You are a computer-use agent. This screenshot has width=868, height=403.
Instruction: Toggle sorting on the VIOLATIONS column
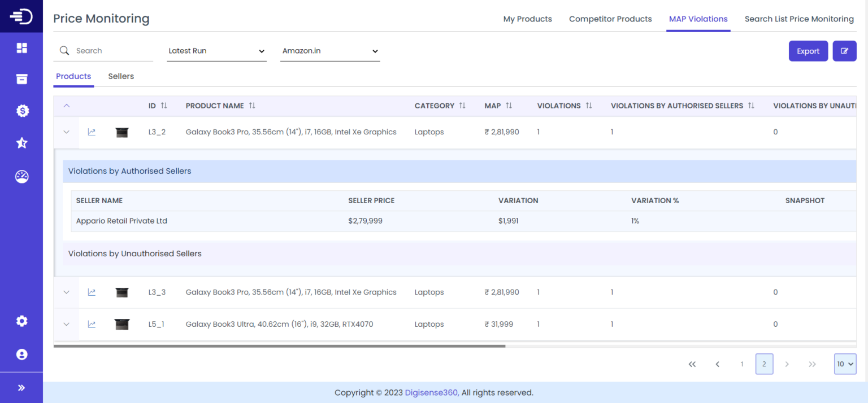pos(589,106)
